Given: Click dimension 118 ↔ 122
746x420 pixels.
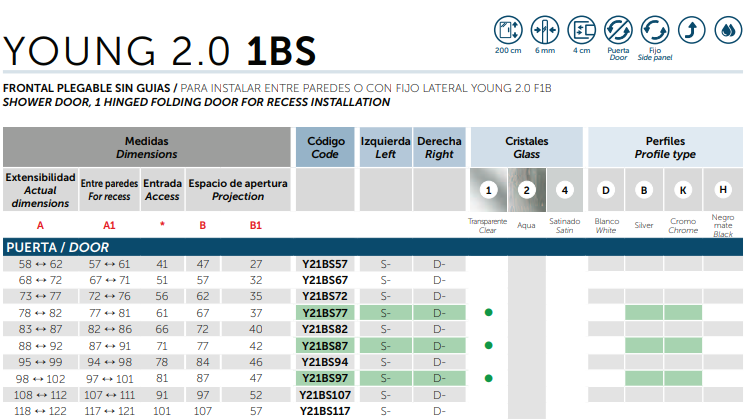Looking at the screenshot, I should point(40,411).
